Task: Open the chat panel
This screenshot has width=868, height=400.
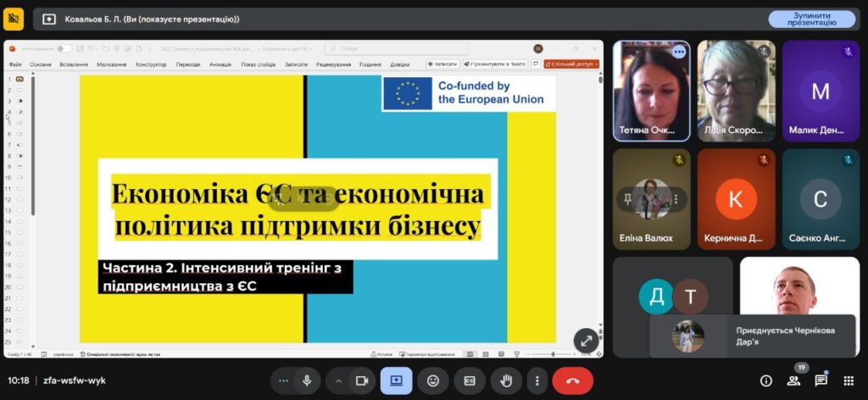Action: (821, 381)
